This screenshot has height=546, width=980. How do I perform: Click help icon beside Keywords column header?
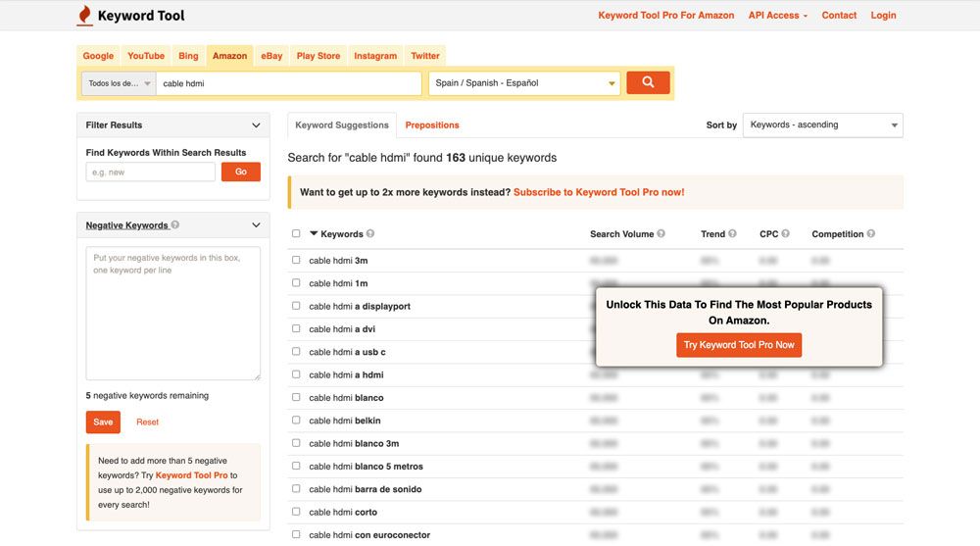coord(370,234)
